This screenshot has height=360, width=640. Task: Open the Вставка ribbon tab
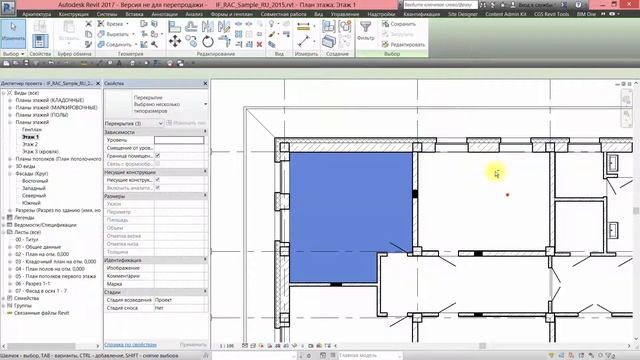134,14
